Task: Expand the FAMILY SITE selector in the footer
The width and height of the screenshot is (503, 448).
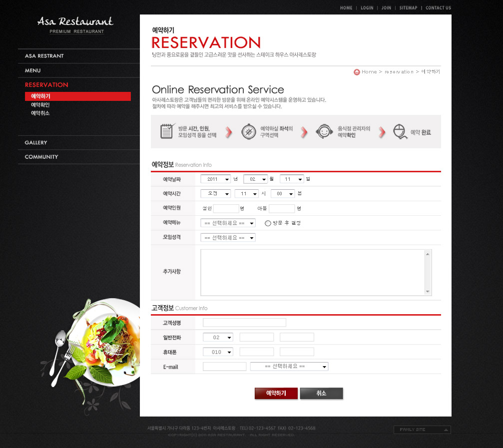Action: (x=422, y=430)
